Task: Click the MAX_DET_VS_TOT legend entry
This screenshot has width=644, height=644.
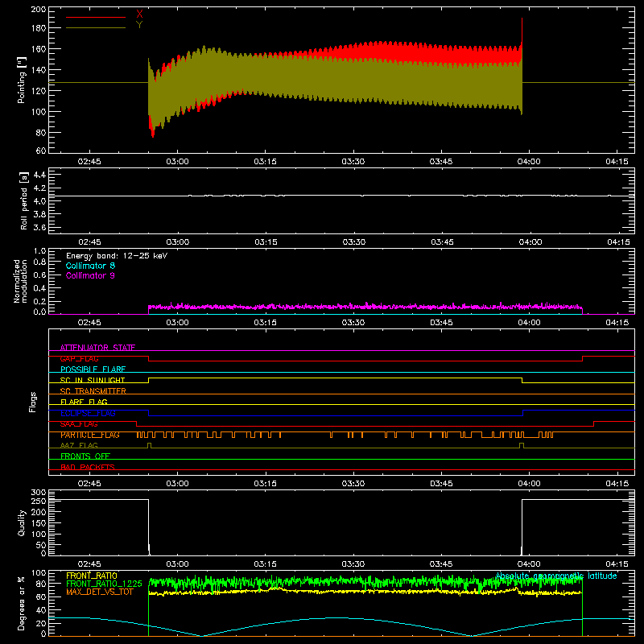Action: pyautogui.click(x=100, y=592)
